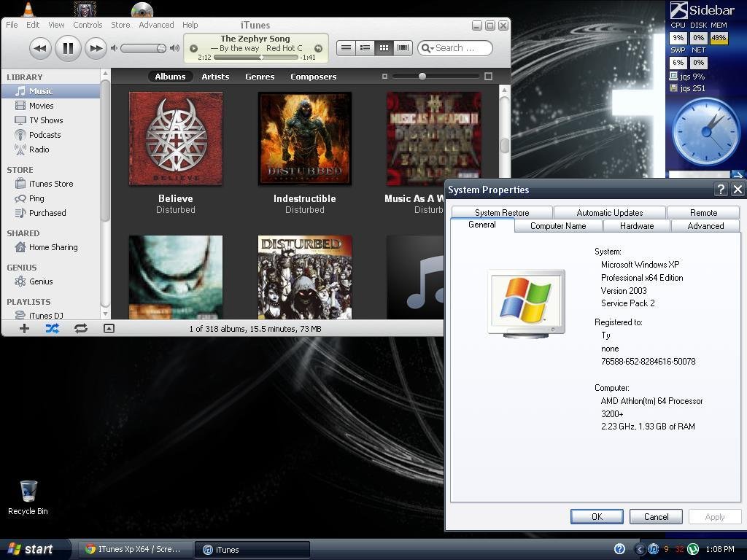Click the high volume speaker icon
The width and height of the screenshot is (747, 560).
point(175,48)
